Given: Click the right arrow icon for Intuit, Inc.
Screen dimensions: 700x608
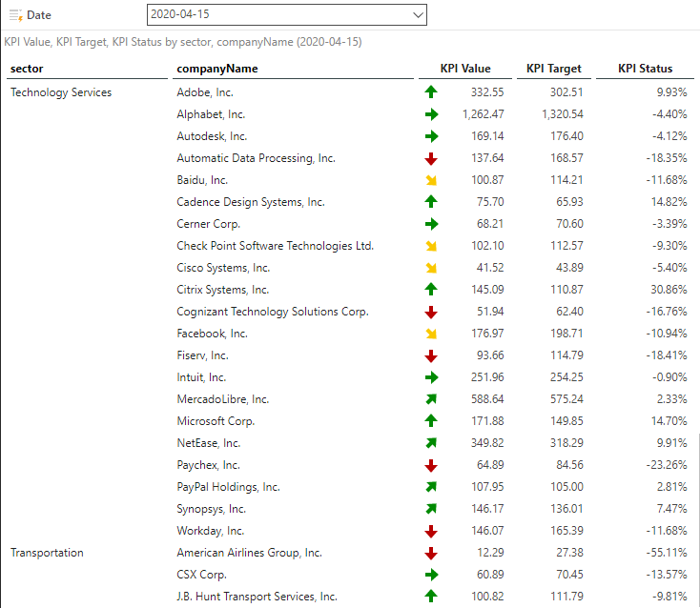Looking at the screenshot, I should pos(431,377).
